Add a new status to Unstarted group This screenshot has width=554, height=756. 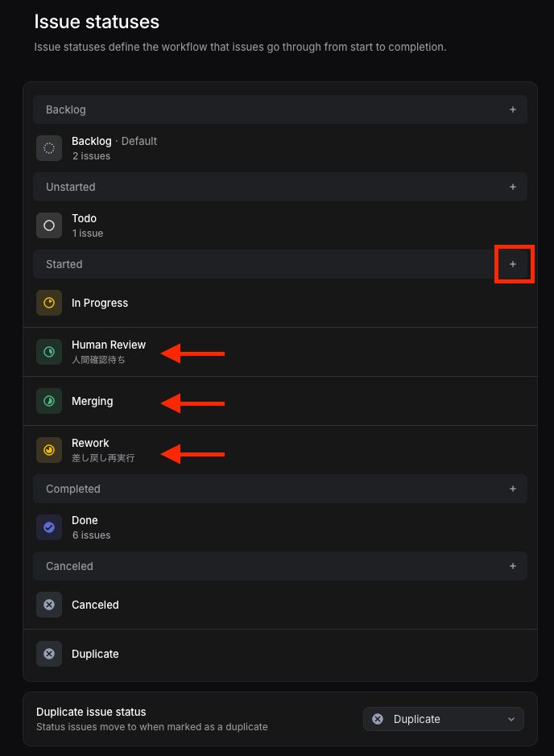513,187
